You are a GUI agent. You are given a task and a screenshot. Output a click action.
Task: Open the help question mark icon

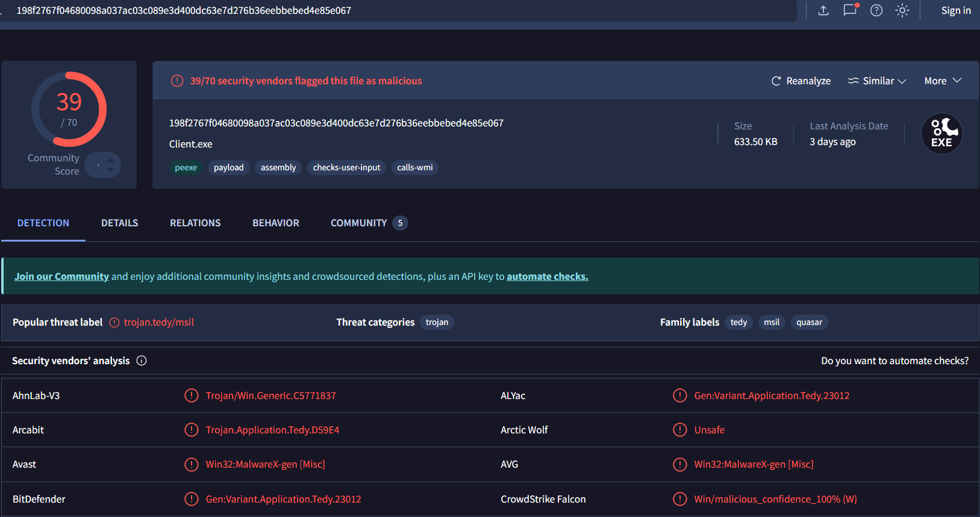[876, 10]
